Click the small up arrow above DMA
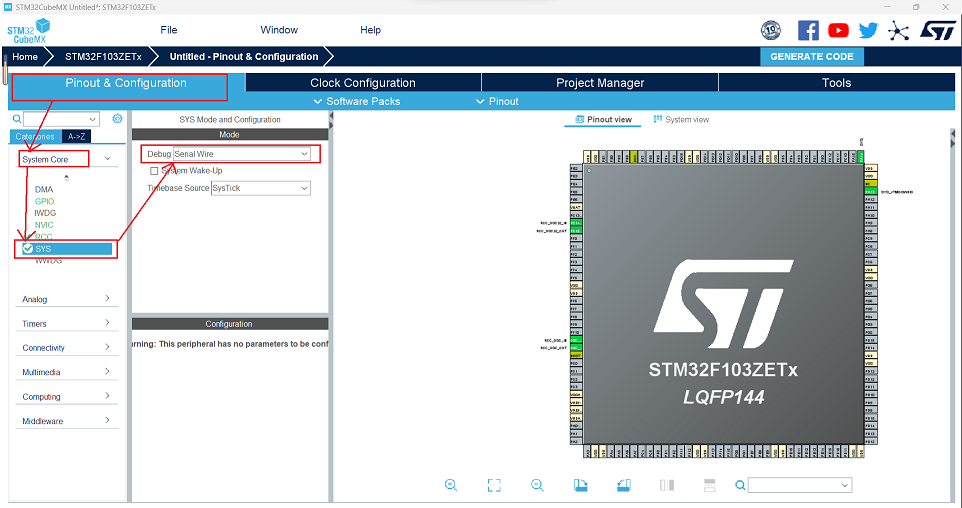The image size is (962, 508). click(66, 178)
